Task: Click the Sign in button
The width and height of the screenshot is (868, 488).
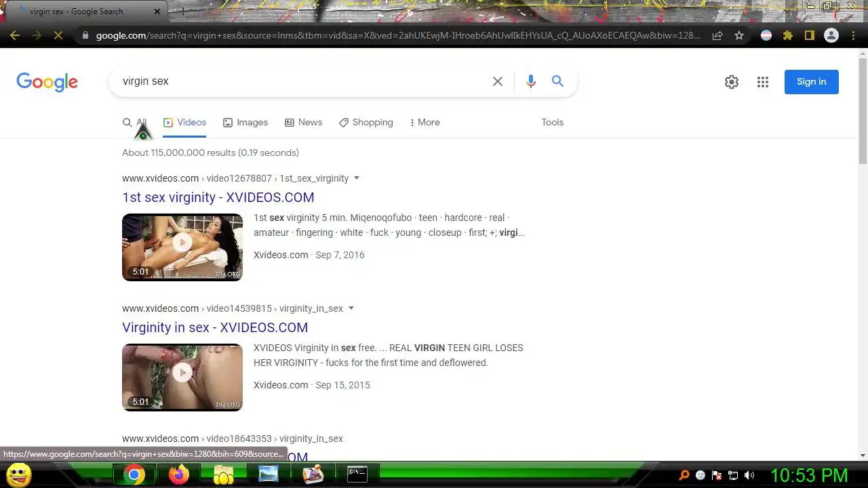Action: [812, 82]
